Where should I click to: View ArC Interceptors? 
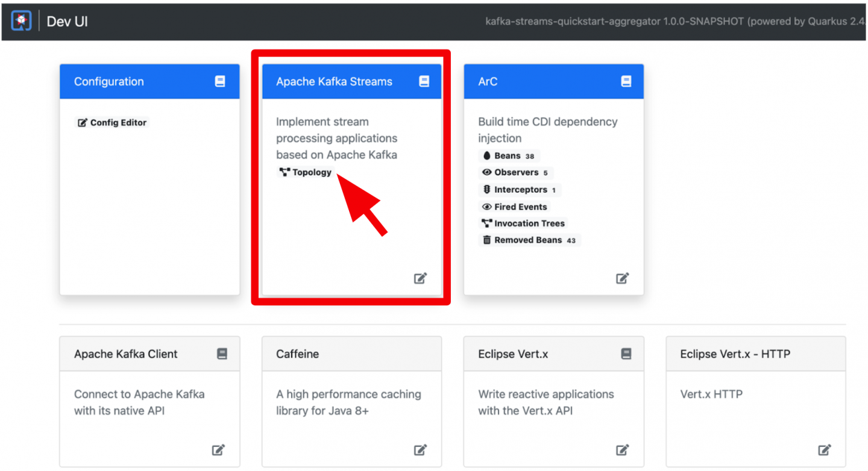click(520, 189)
